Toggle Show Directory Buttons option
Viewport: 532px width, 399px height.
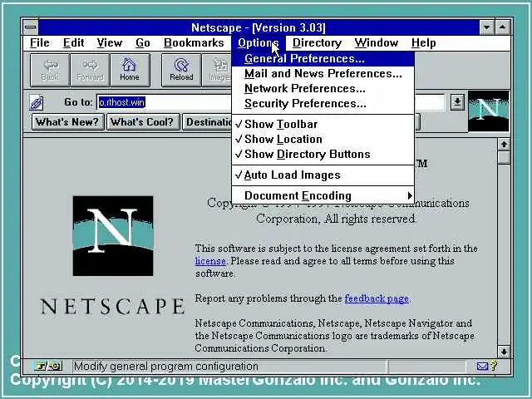[x=323, y=154]
